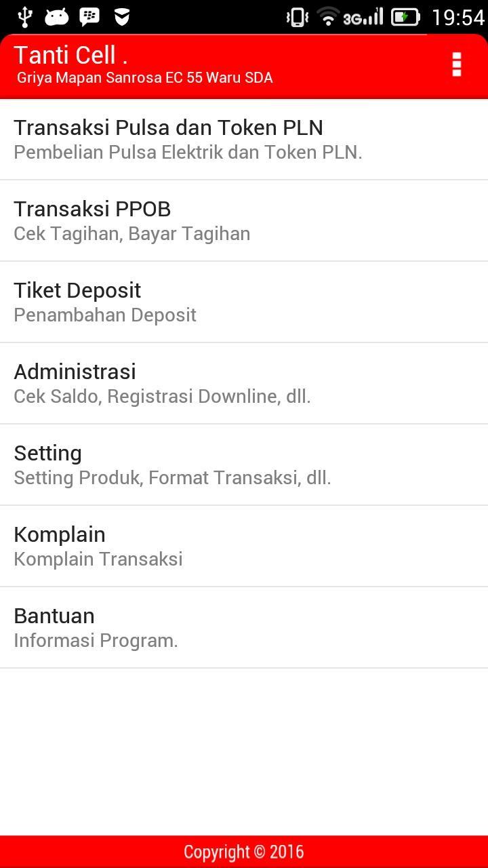Go to Administrasi menu
Screen dimensions: 488x868
(x=244, y=383)
